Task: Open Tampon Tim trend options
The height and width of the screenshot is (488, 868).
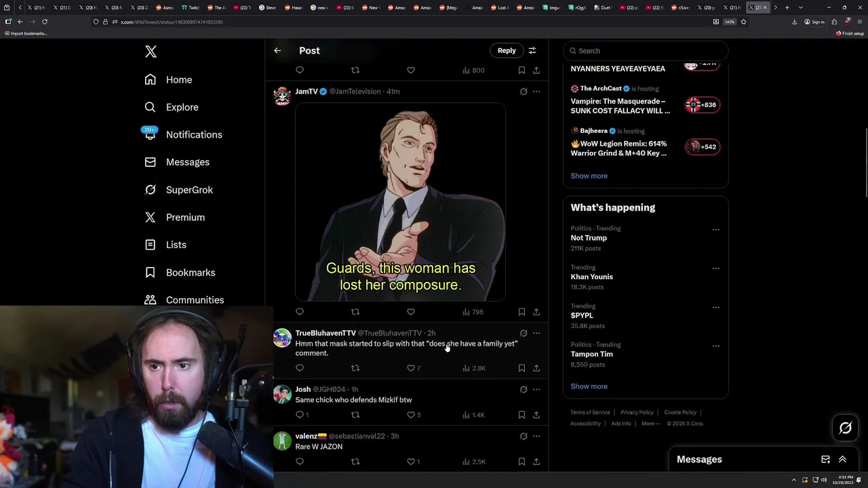Action: point(715,346)
